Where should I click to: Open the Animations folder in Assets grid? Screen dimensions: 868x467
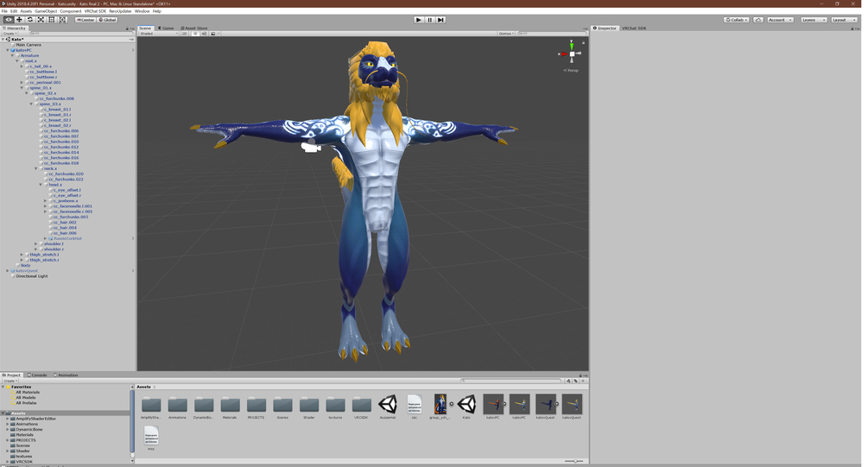(177, 406)
